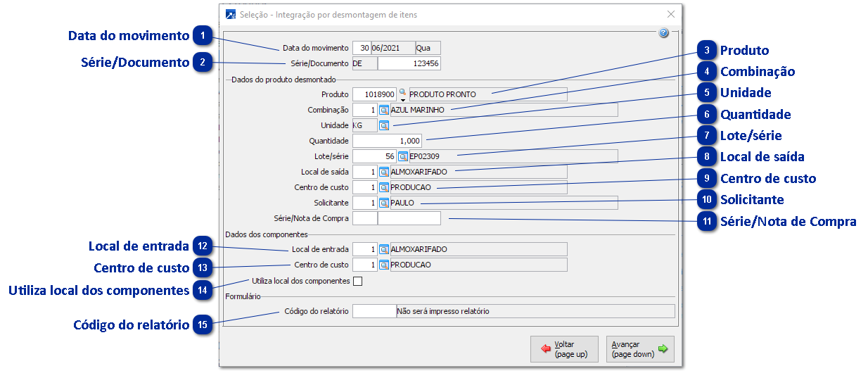
Task: Click the PRODUTO PRONTO description text
Action: 442,94
